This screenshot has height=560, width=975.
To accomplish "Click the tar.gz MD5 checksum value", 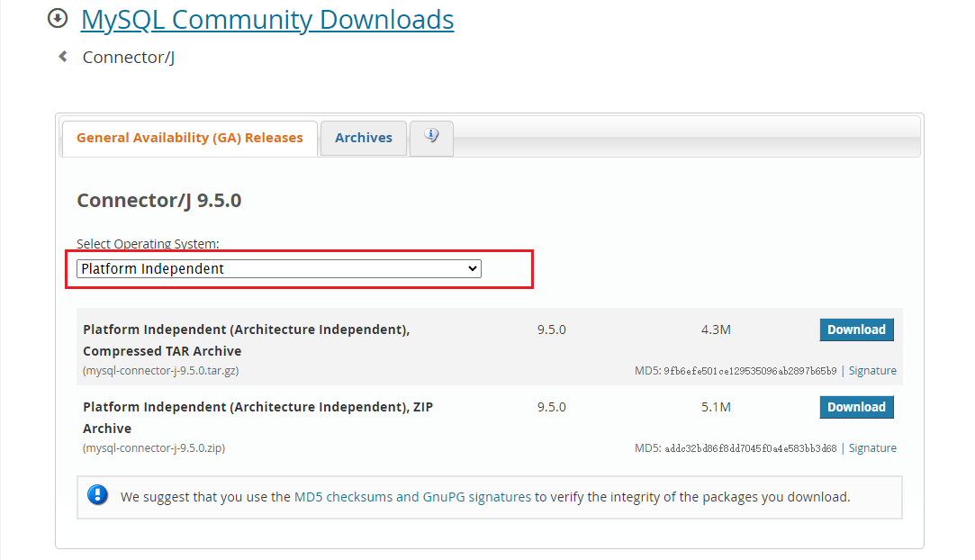I will coord(750,371).
